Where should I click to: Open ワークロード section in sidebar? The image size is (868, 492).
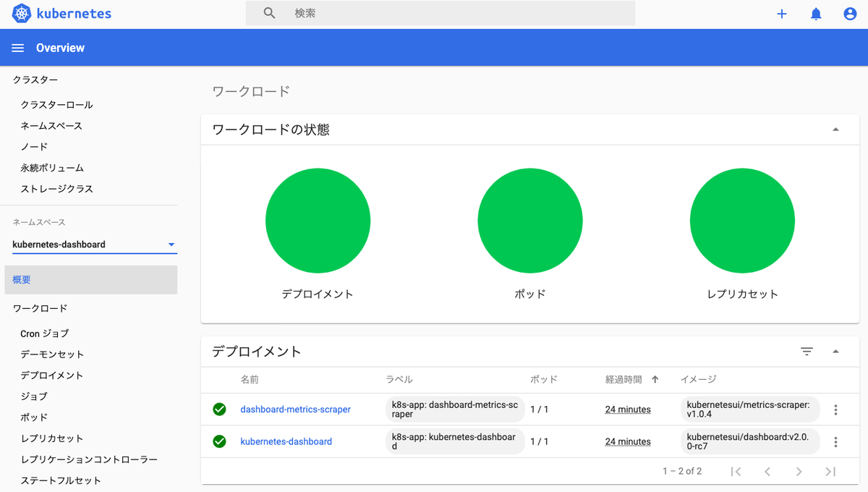point(40,308)
